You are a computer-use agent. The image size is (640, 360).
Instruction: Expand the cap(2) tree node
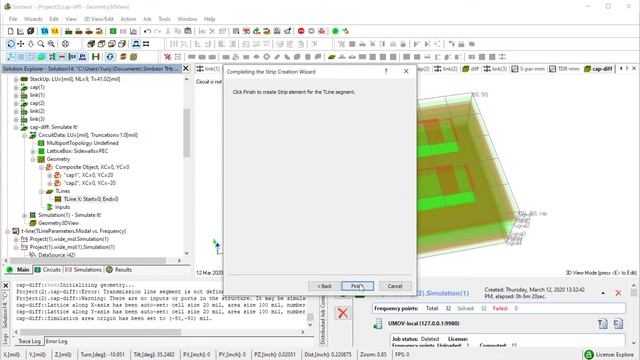coord(16,103)
